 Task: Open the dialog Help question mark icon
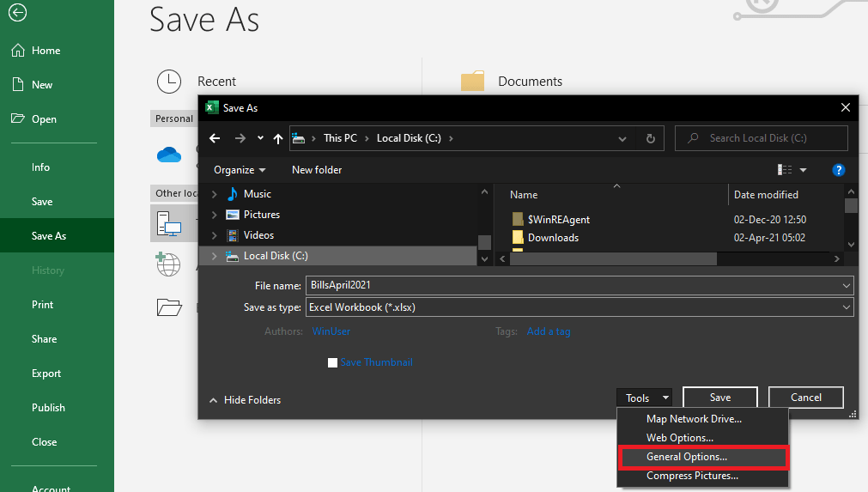tap(839, 170)
